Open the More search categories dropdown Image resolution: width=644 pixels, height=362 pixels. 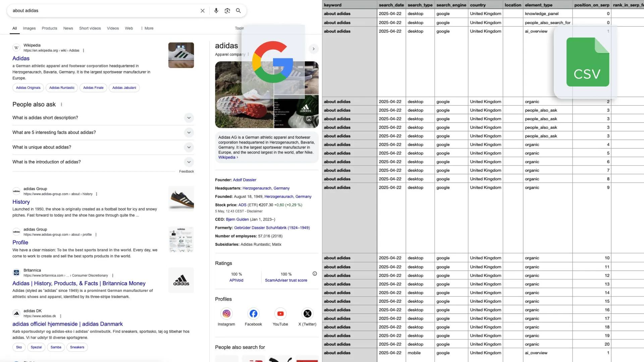coord(147,28)
